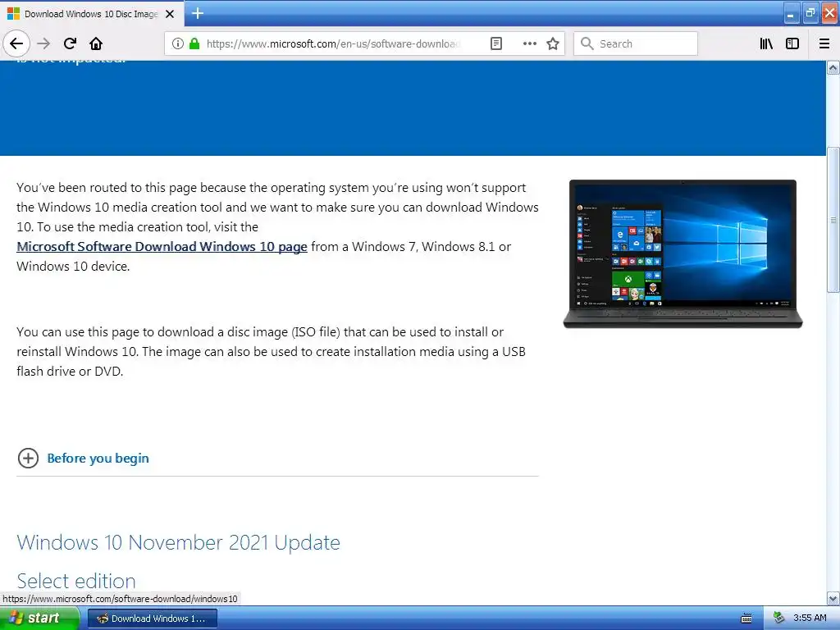Click the 3:55 AM system clock
The width and height of the screenshot is (840, 630).
point(810,619)
